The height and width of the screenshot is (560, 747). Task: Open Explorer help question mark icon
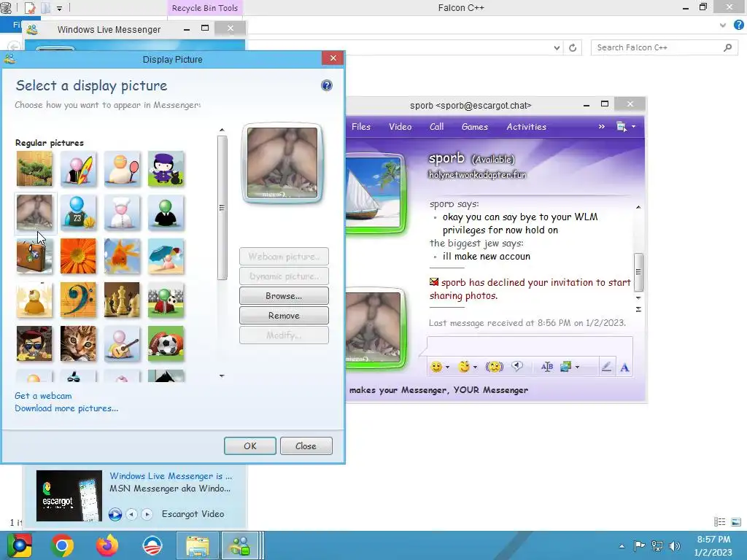(738, 26)
